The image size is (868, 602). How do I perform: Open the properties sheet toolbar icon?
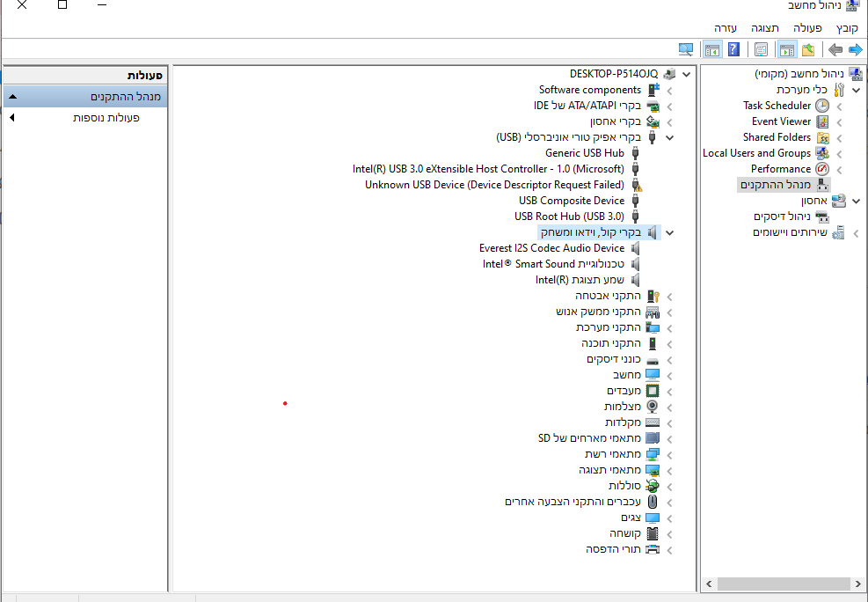[x=762, y=49]
